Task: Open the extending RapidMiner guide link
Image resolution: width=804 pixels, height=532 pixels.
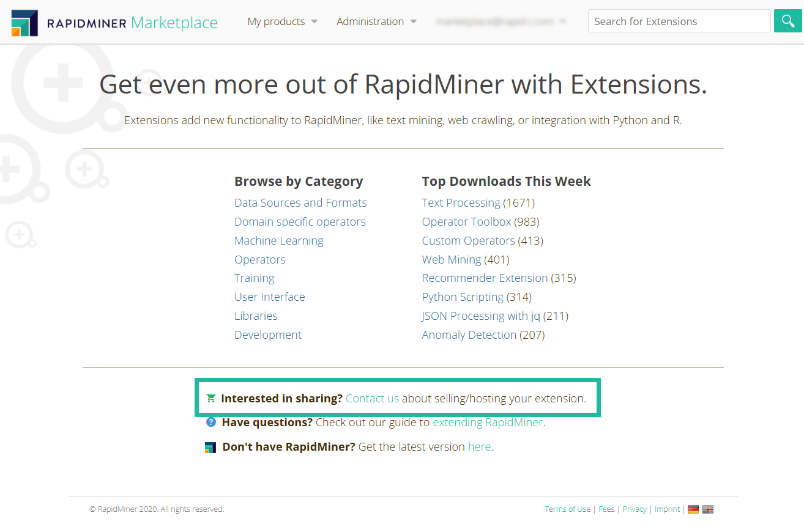Action: coord(488,422)
